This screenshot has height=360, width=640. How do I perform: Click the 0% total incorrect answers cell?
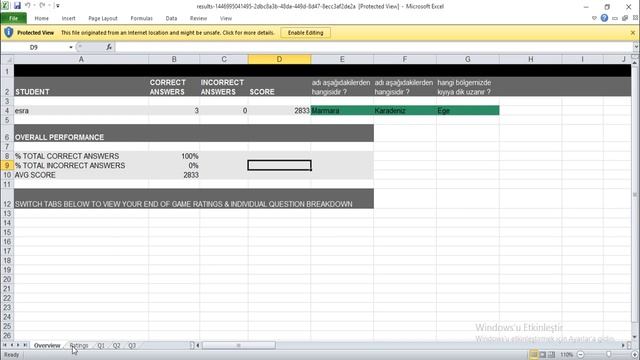pos(174,166)
